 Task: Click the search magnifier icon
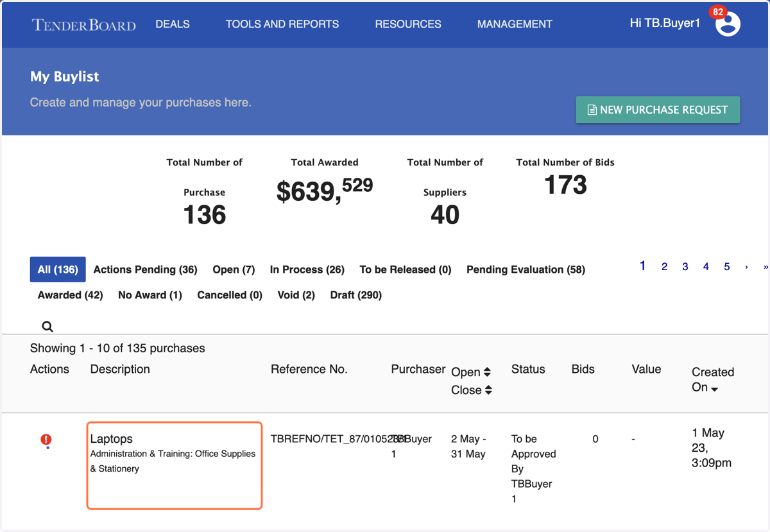click(x=47, y=326)
